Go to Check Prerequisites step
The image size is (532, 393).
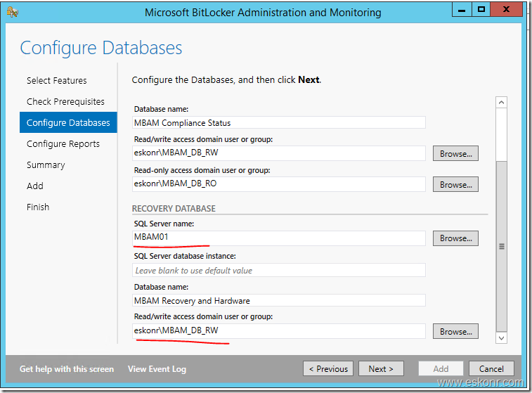(65, 101)
